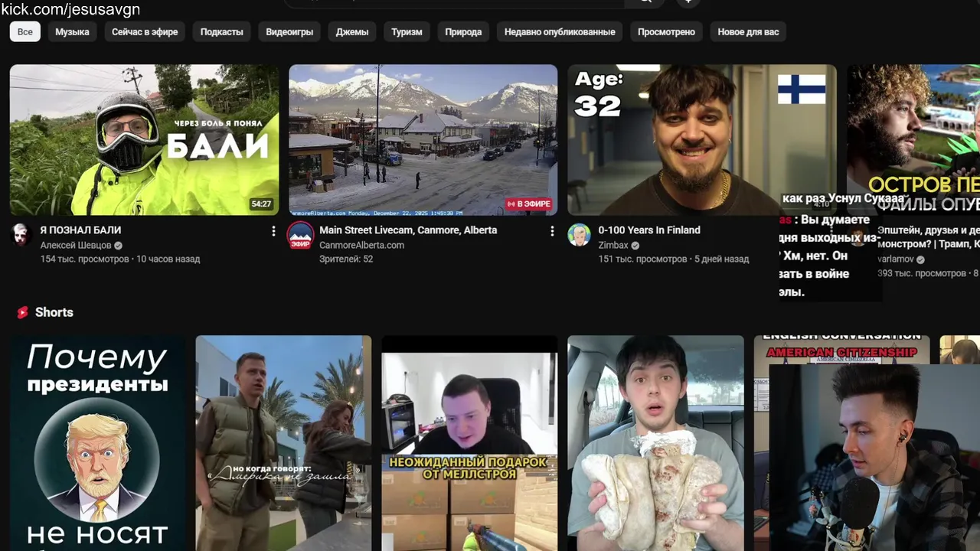Go to Алексей Шевцов channel name link

[x=76, y=246]
